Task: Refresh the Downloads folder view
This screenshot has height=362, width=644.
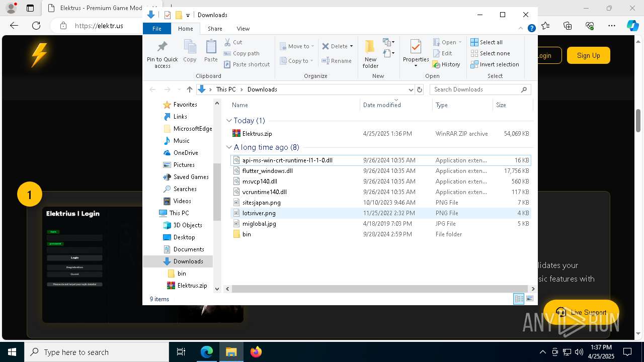Action: [420, 89]
